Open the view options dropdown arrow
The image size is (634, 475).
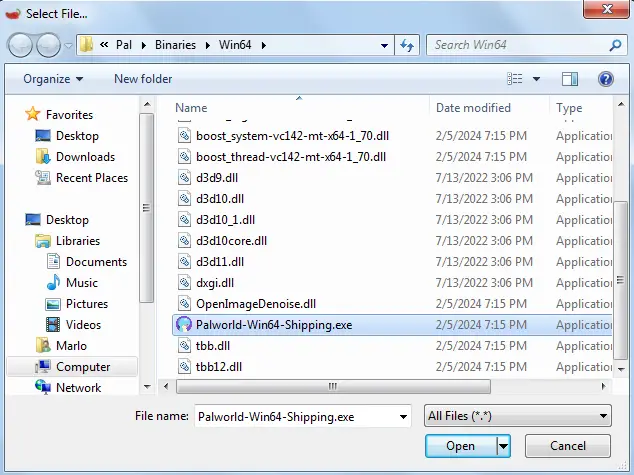(536, 79)
